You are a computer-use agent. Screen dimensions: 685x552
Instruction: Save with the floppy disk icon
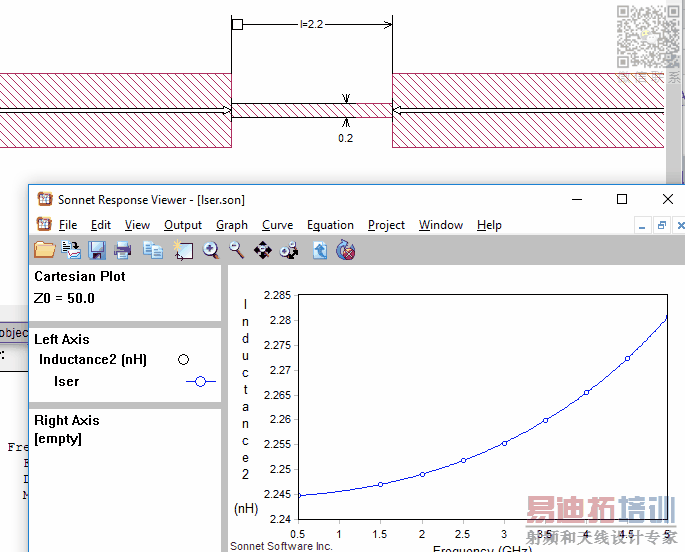(97, 250)
